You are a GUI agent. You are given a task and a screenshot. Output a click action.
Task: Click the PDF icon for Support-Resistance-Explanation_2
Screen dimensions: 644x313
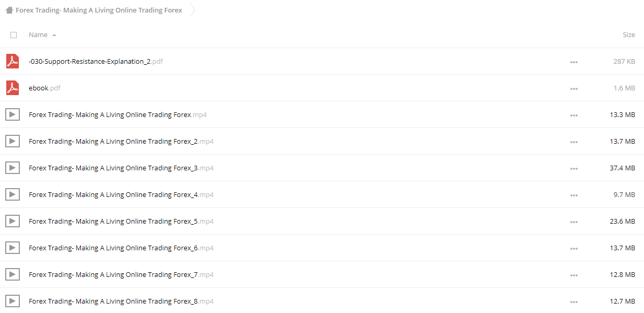pyautogui.click(x=13, y=61)
